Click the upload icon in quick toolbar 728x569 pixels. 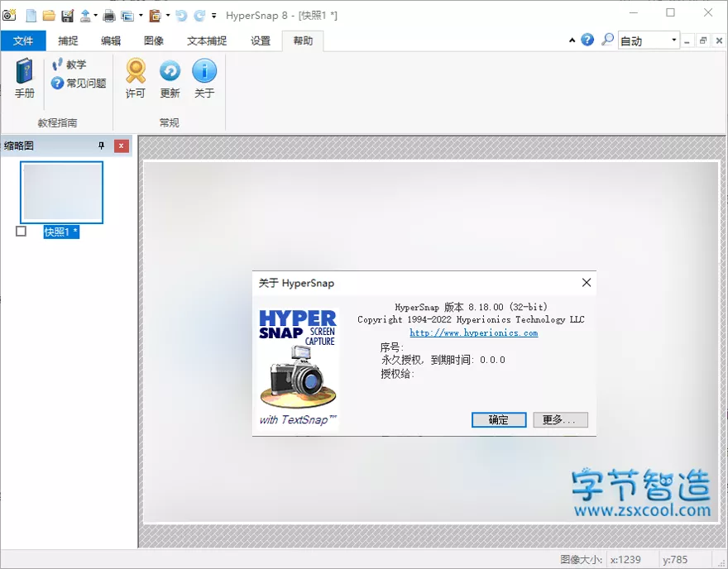pyautogui.click(x=85, y=16)
